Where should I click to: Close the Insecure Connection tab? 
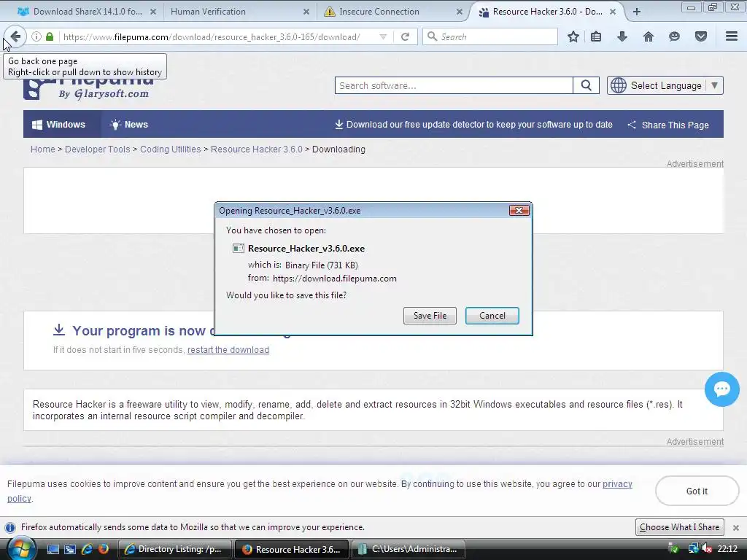(x=460, y=12)
